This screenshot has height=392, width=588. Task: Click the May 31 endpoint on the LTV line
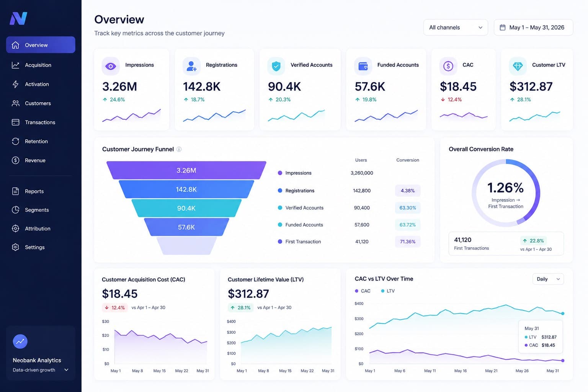pos(563,314)
